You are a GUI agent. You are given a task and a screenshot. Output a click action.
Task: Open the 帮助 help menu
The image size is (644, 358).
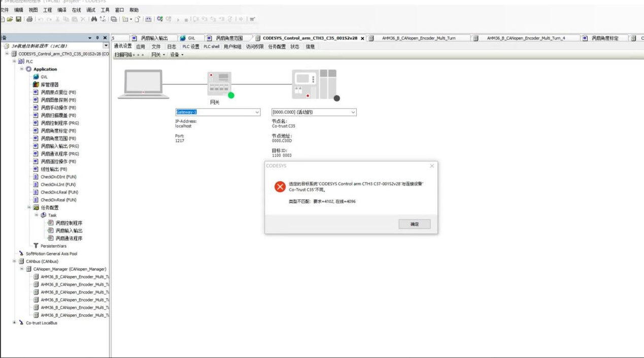(134, 10)
